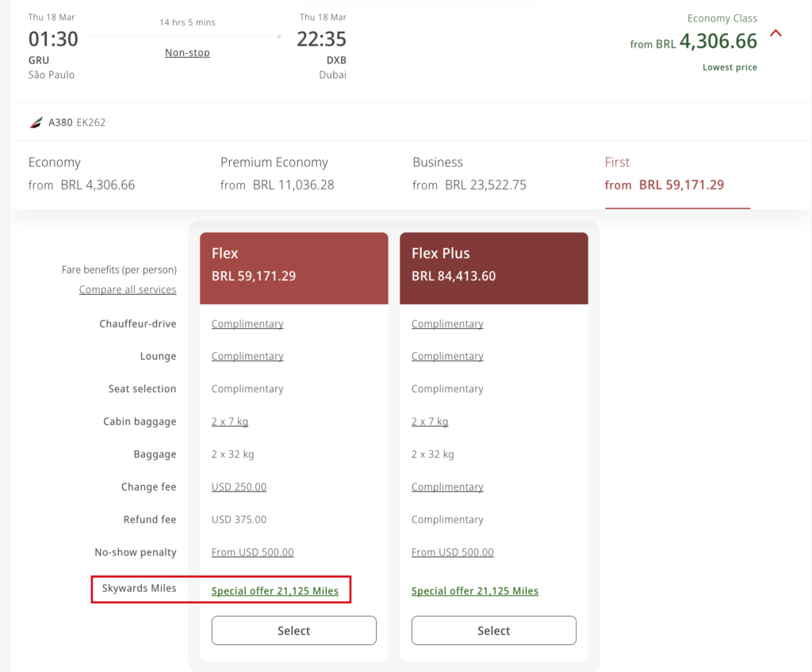Open Flex Plus Chauffeur-drive Complimentary link
812x672 pixels.
[447, 324]
